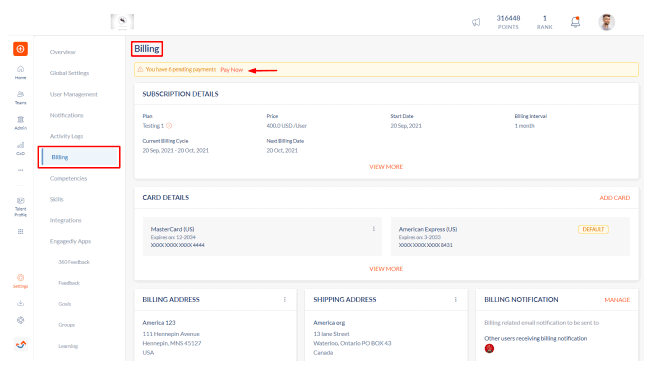
Task: Go to Home in the left rail
Action: 20,72
